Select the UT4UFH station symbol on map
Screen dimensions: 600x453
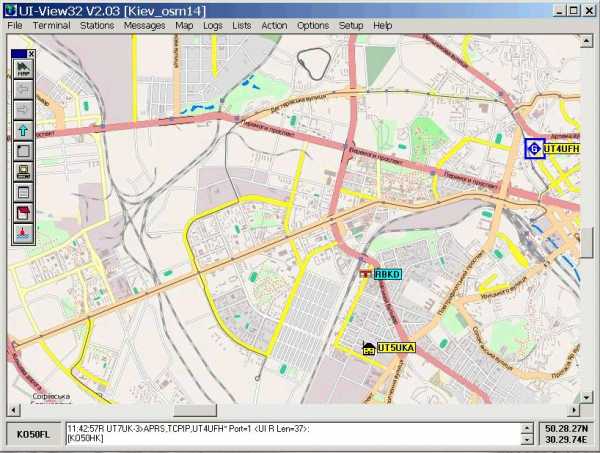(534, 148)
